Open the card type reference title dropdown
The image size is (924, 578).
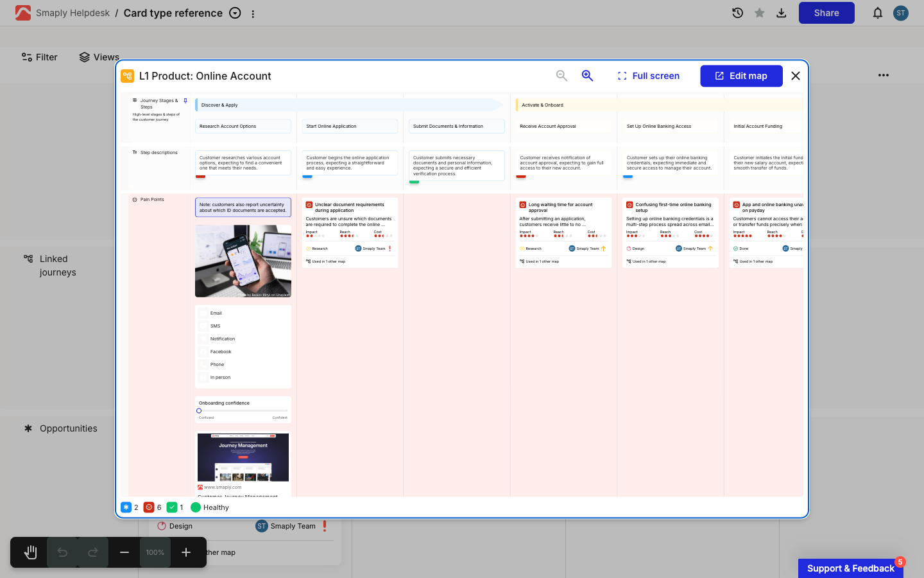[235, 13]
